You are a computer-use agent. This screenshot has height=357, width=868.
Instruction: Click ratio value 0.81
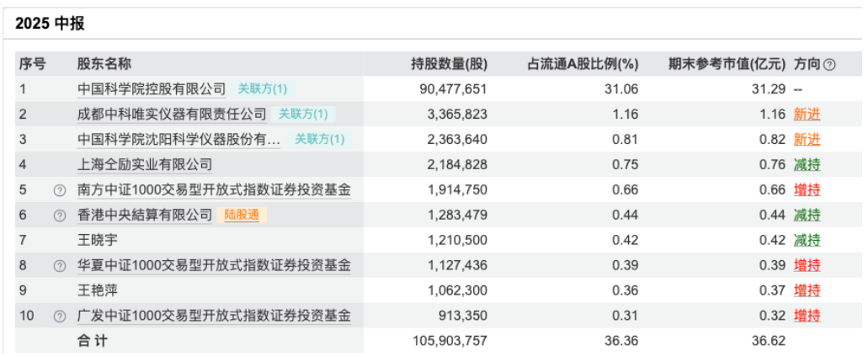point(626,139)
